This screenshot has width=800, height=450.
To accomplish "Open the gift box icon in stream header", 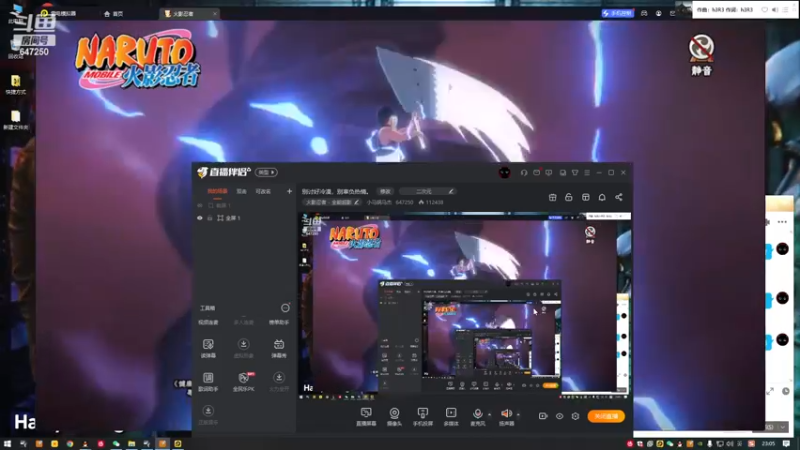I will (553, 197).
